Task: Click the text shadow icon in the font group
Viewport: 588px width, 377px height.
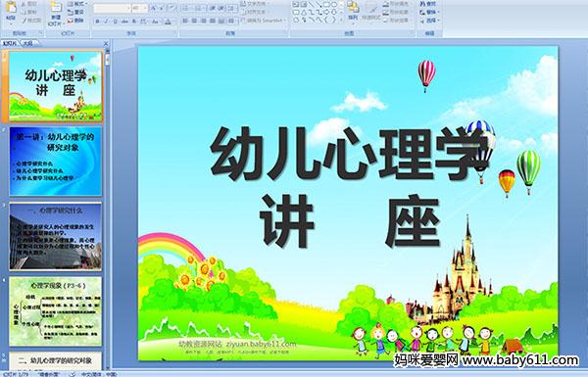Action: click(133, 22)
